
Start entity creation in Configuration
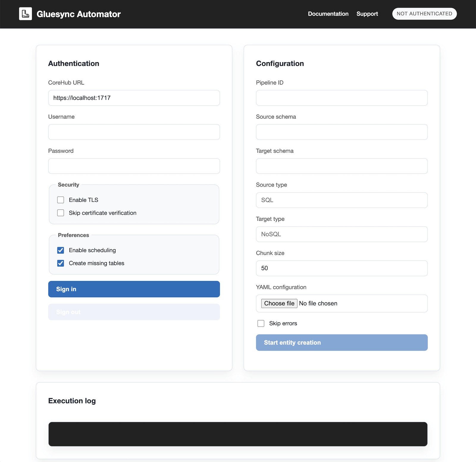tap(342, 342)
